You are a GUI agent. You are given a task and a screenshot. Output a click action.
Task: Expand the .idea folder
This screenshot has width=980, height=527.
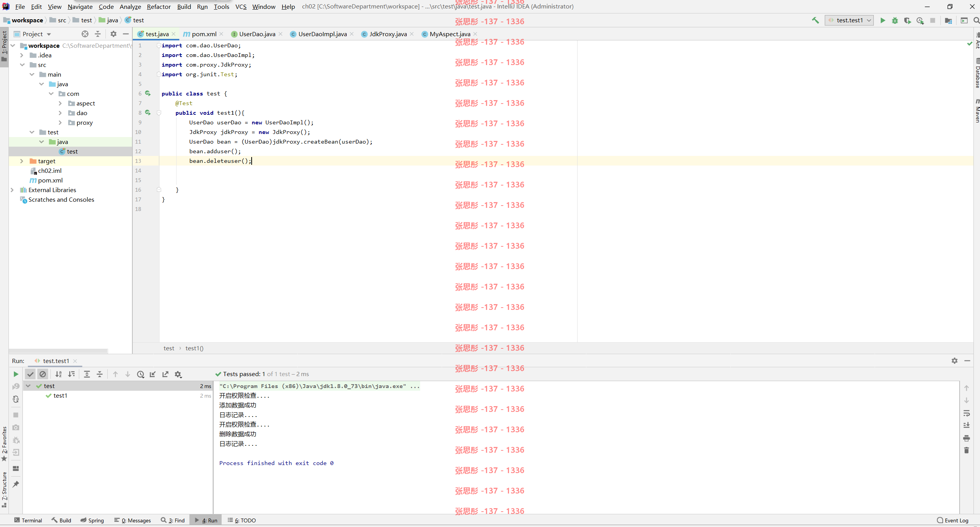point(22,55)
